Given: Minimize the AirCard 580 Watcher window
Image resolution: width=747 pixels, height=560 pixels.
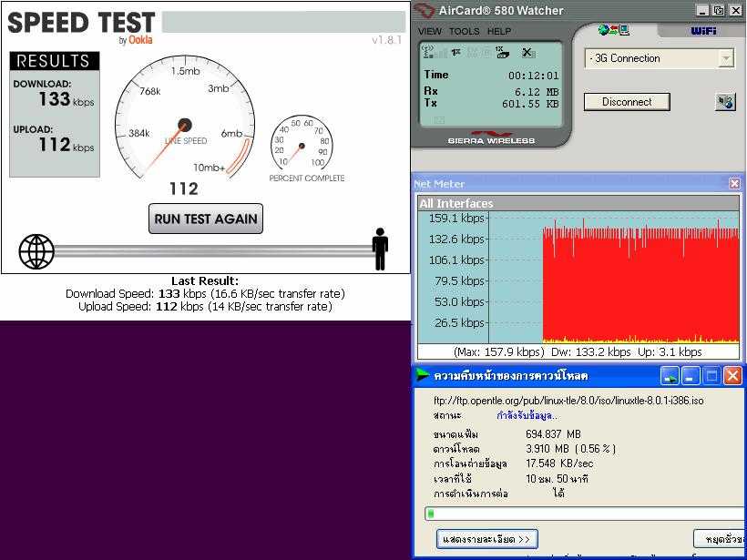Looking at the screenshot, I should coord(702,10).
